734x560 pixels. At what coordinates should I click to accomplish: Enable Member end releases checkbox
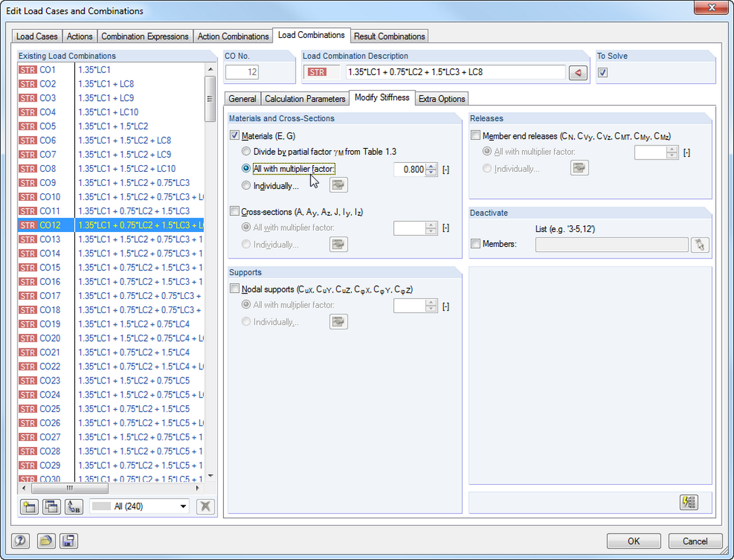coord(476,136)
